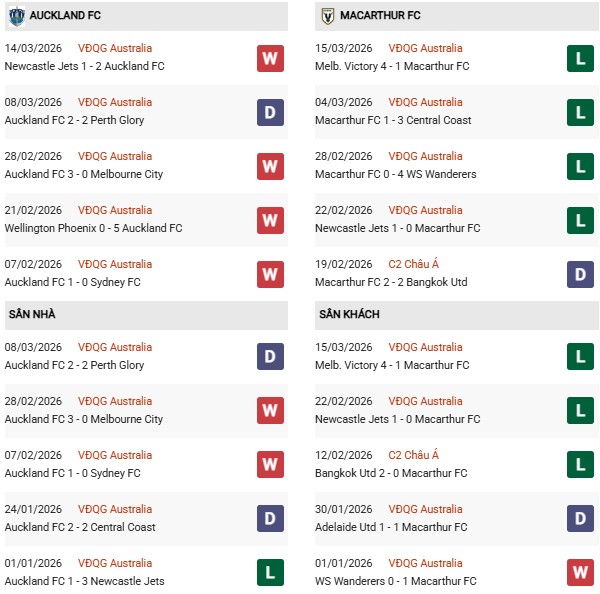Click the L badge for Macarthur 0-4 WS Wanderers
Image resolution: width=600 pixels, height=594 pixels.
coord(580,166)
